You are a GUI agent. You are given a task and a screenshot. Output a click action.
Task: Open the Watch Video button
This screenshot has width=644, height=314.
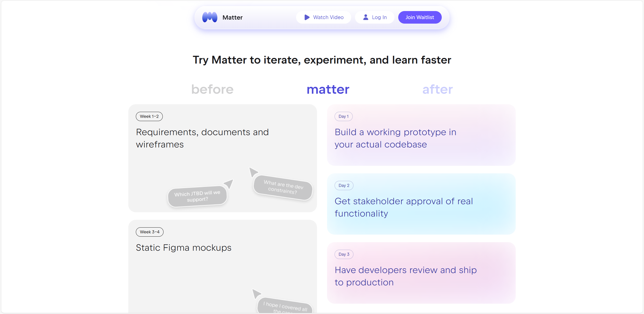(x=324, y=17)
